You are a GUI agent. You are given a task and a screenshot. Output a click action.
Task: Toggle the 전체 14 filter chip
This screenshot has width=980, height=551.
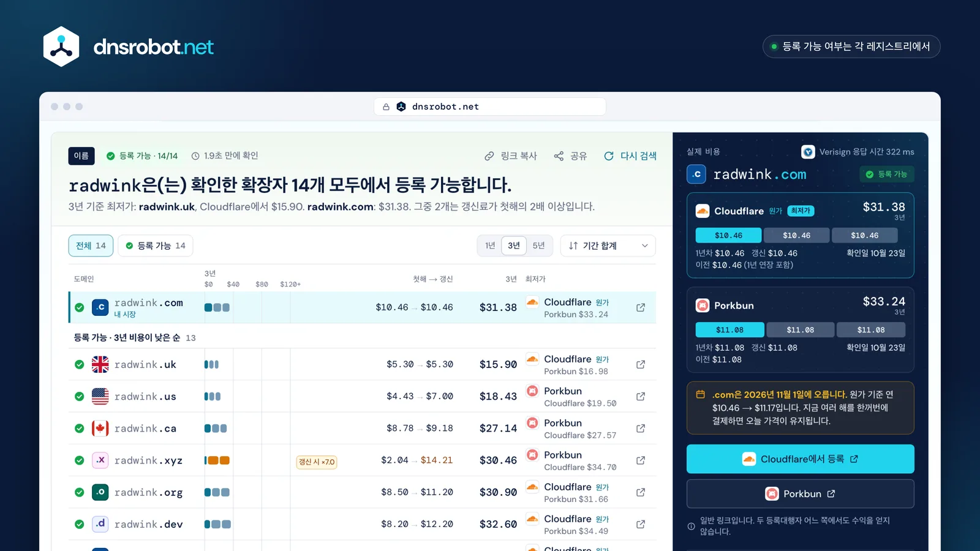[91, 246]
